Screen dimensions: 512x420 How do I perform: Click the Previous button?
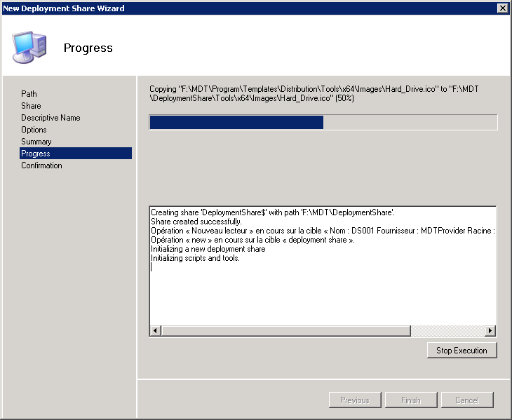pyautogui.click(x=355, y=400)
